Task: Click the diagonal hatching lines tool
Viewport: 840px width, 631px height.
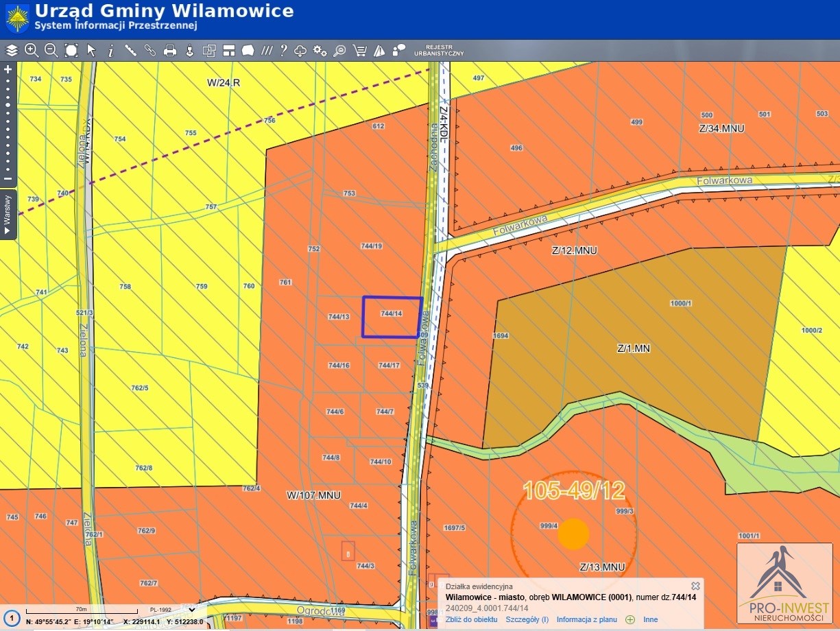Action: 267,50
